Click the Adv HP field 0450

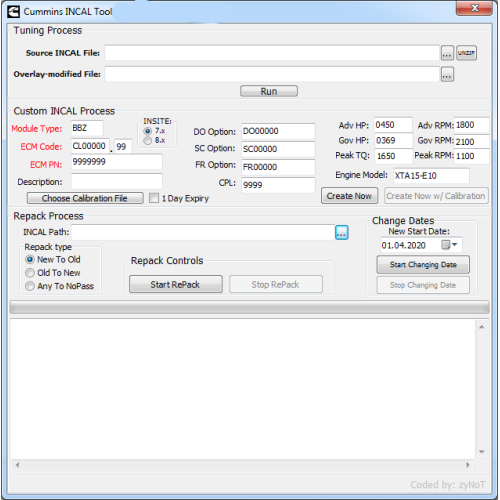(393, 125)
